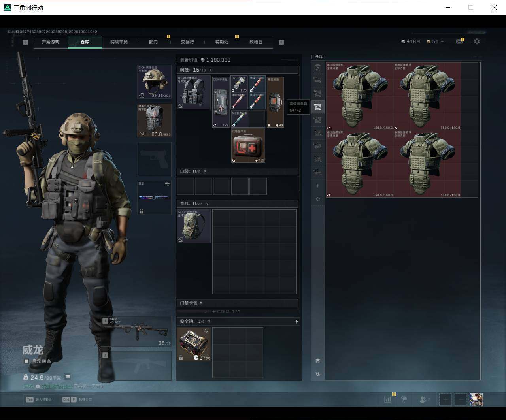Switch to the 交易行 tab

(x=187, y=42)
